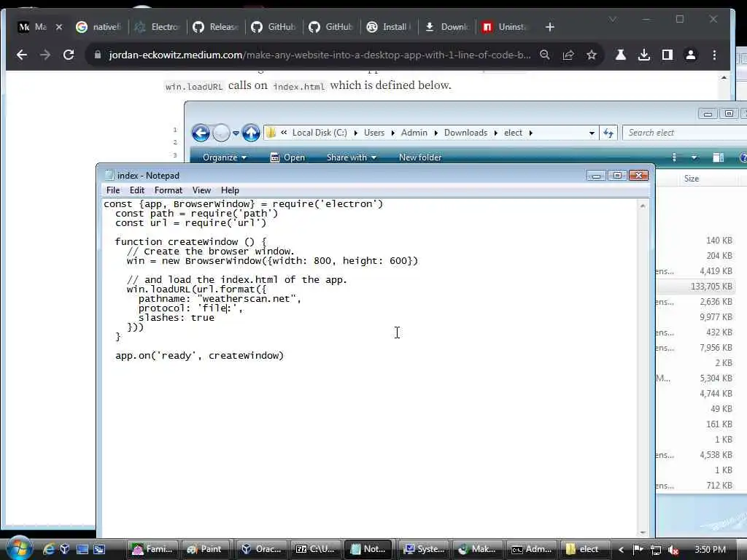Image resolution: width=747 pixels, height=560 pixels.
Task: Open the Chrome Labs flask icon
Action: (620, 55)
